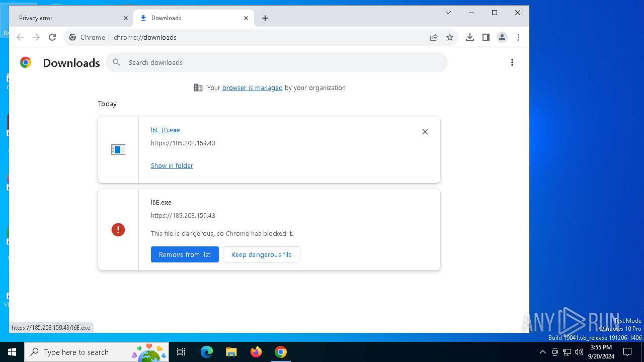Viewport: 644px width, 362px height.
Task: Close the Downloads tab
Action: pyautogui.click(x=246, y=18)
